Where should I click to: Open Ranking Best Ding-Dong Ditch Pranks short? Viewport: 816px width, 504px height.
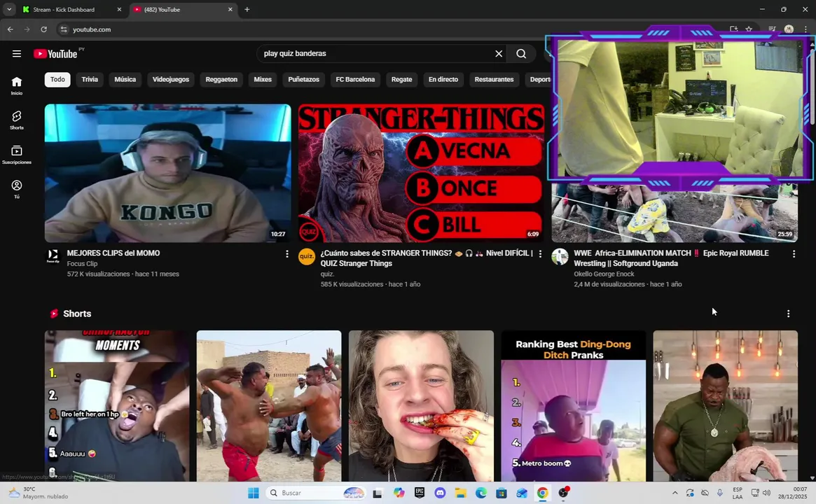(573, 406)
